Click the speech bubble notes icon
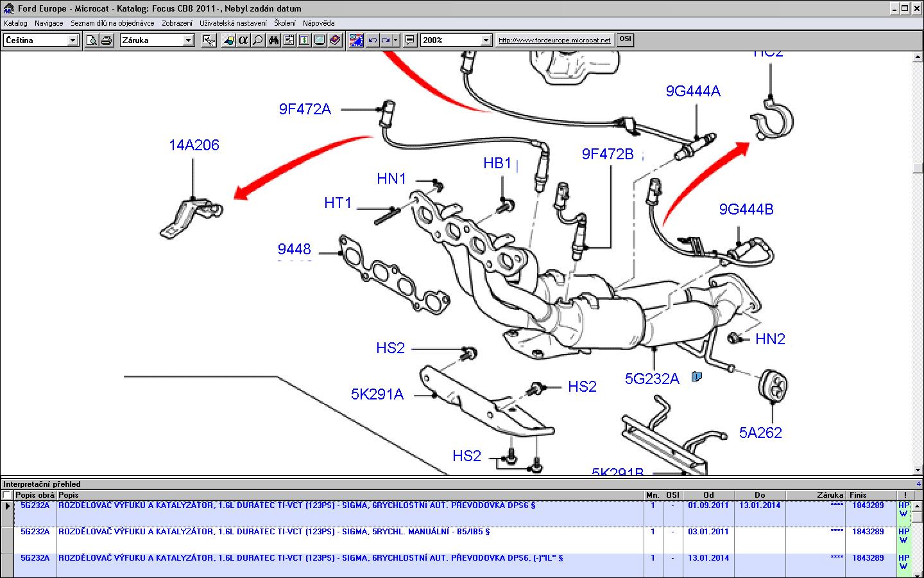Image resolution: width=924 pixels, height=578 pixels. point(410,40)
